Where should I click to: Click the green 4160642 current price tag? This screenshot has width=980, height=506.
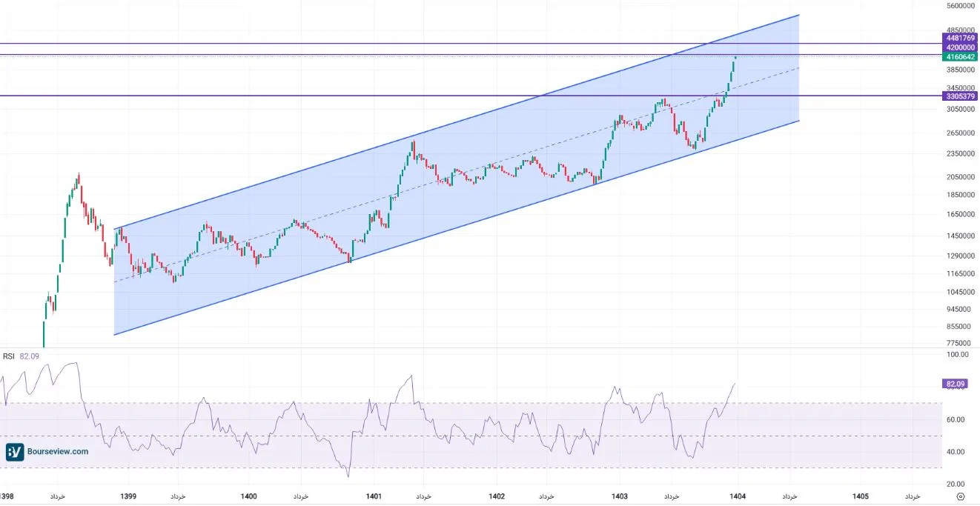click(959, 56)
